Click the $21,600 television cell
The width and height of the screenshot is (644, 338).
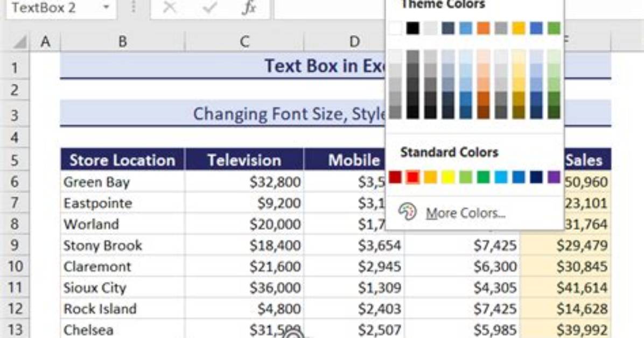[x=244, y=266]
